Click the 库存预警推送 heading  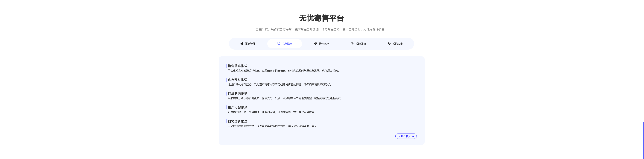click(x=238, y=80)
